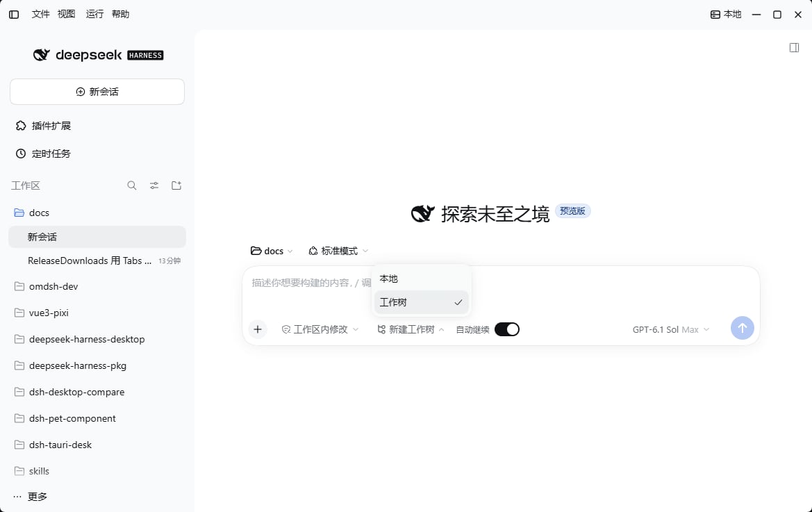Image resolution: width=812 pixels, height=512 pixels.
Task: Open the 文件 menu
Action: click(40, 15)
